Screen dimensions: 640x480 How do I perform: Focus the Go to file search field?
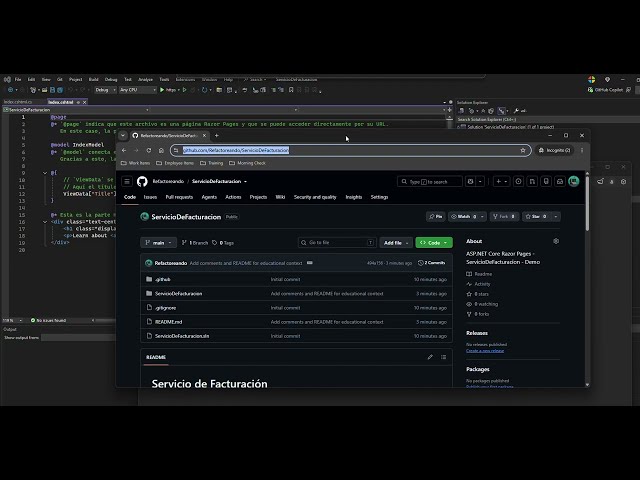tap(337, 242)
